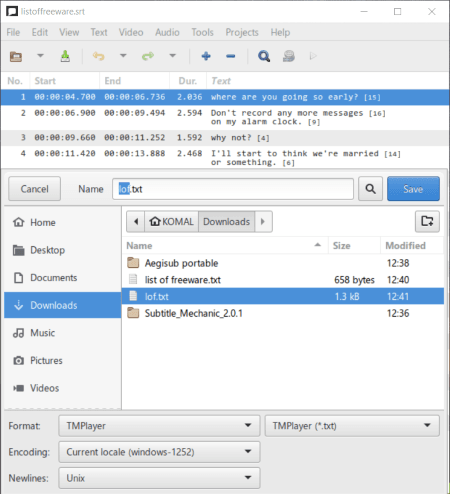
Task: Select Music in the sidebar
Action: 63,333
